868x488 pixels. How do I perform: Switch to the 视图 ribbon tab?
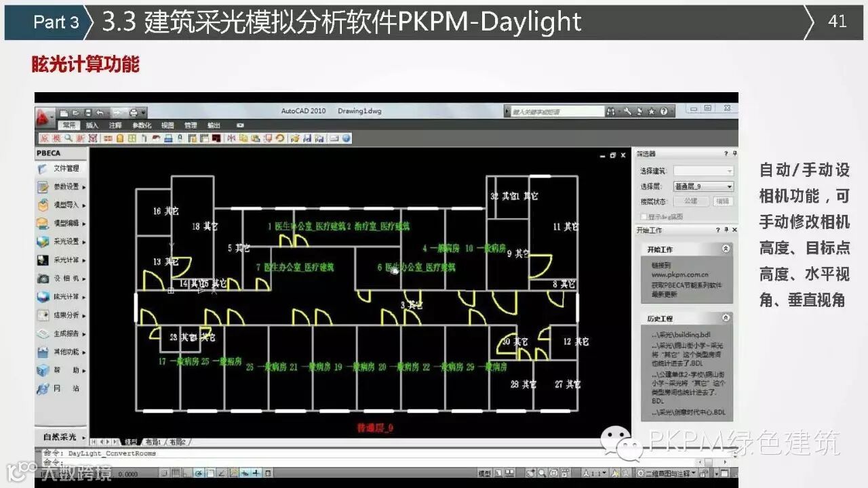(x=167, y=125)
